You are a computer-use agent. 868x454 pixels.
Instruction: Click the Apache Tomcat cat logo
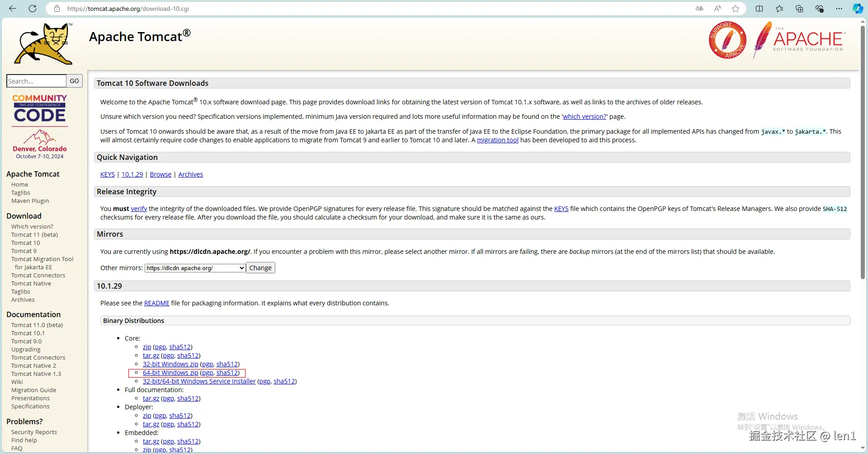pyautogui.click(x=43, y=43)
